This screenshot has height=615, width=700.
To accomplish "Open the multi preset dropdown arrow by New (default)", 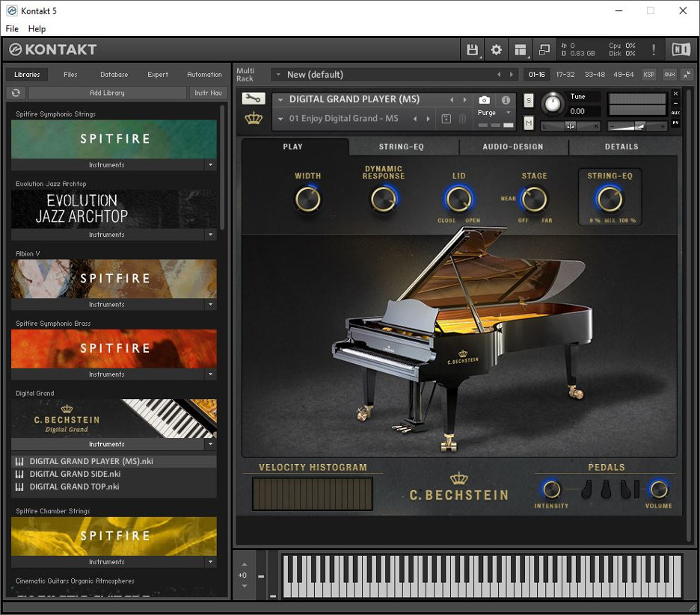I will pos(278,75).
